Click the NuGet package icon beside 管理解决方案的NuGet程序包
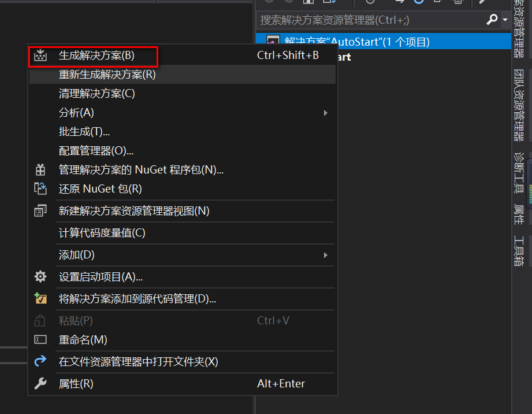This screenshot has width=532, height=414. point(40,169)
